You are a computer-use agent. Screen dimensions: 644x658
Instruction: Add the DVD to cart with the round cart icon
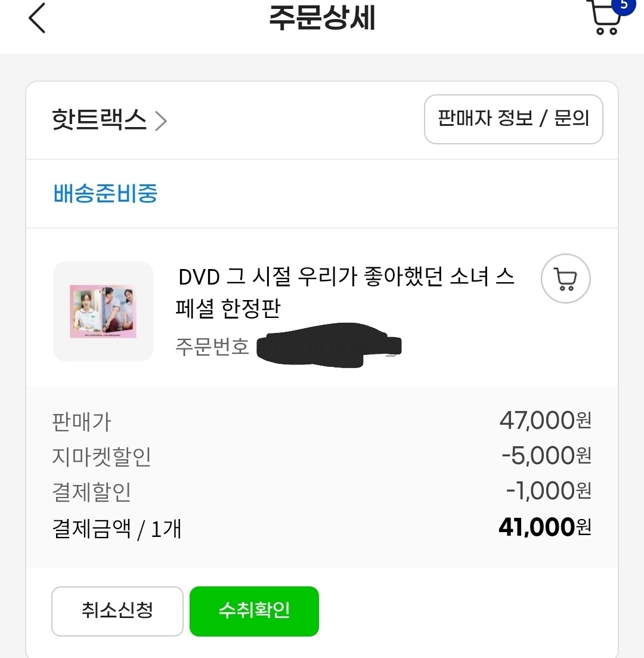pyautogui.click(x=565, y=279)
